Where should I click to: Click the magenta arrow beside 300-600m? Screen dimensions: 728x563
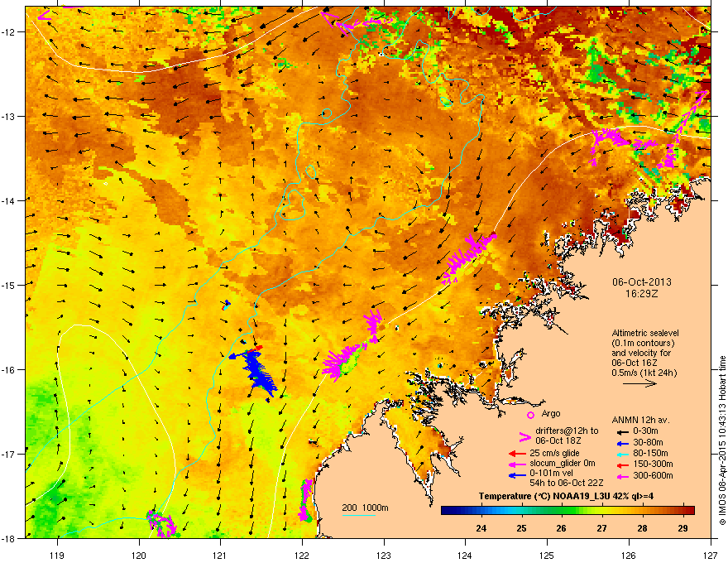(x=623, y=476)
